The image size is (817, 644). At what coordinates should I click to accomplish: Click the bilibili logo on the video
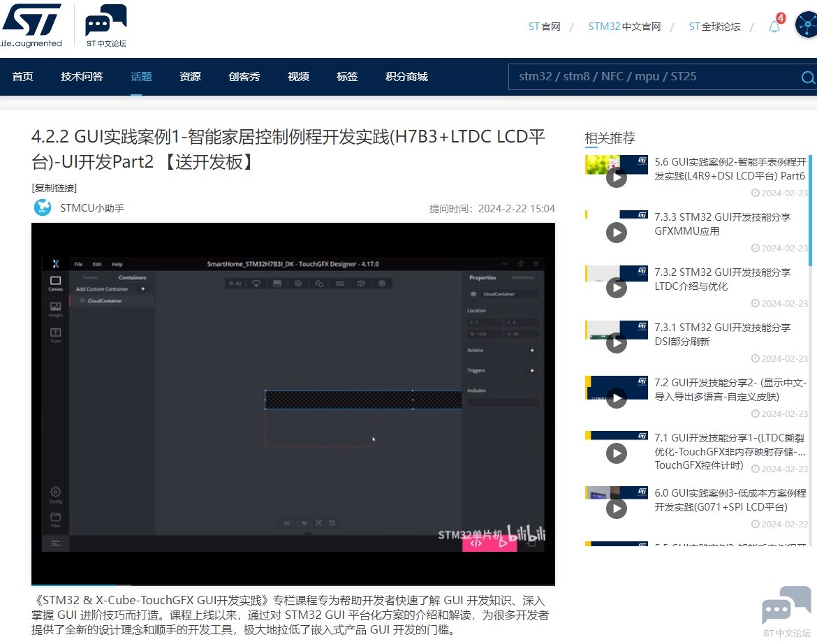pos(527,533)
